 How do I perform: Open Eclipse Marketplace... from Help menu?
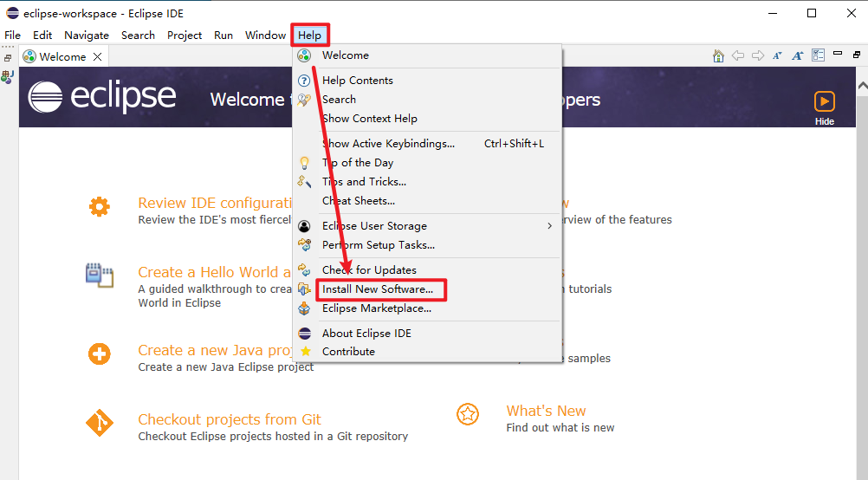(376, 308)
